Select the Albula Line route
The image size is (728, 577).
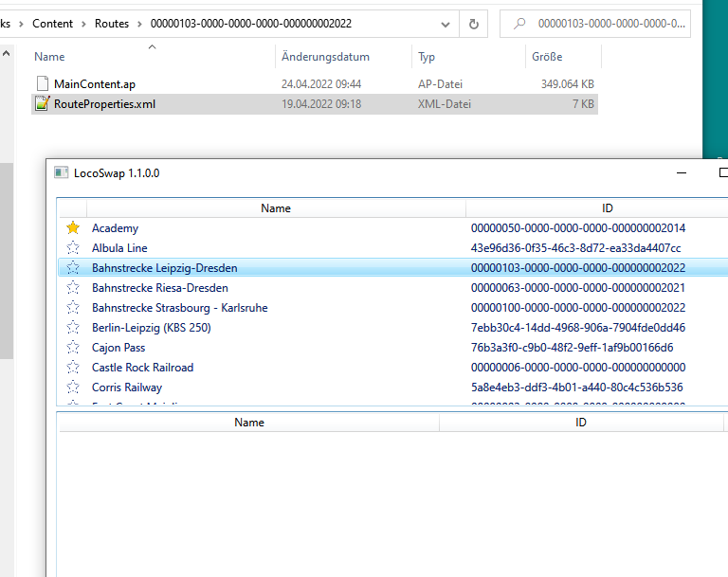pyautogui.click(x=393, y=248)
